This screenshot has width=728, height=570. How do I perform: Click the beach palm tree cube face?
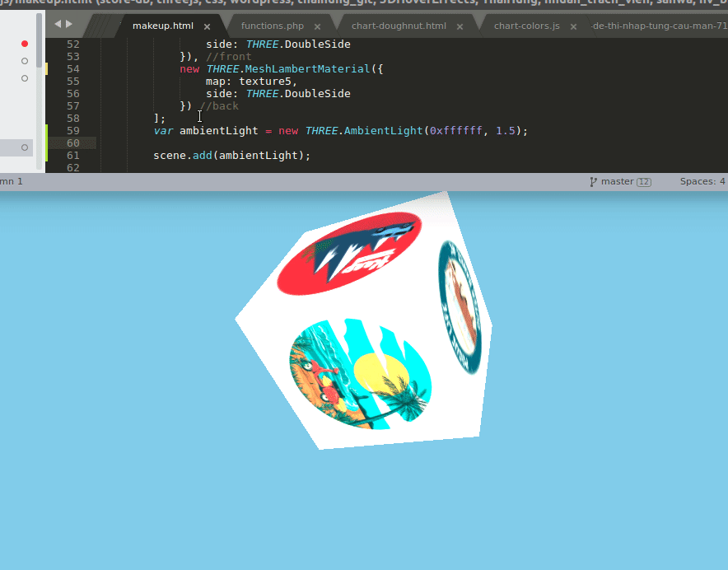361,375
